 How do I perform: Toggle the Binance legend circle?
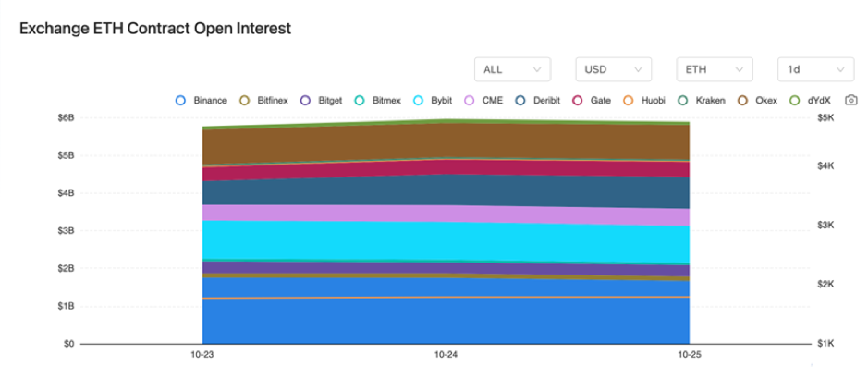pos(180,101)
